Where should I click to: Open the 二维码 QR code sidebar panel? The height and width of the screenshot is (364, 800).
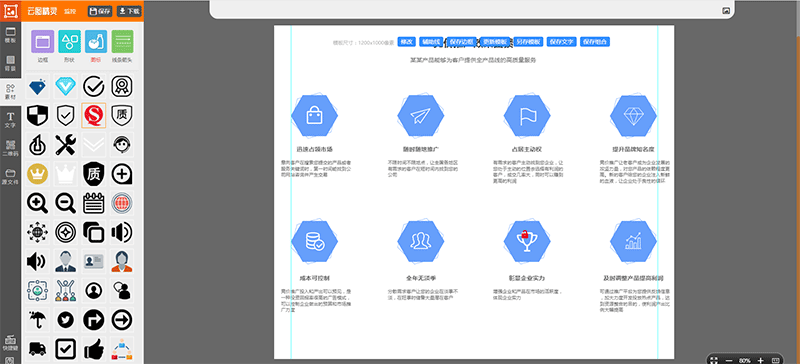pyautogui.click(x=10, y=148)
